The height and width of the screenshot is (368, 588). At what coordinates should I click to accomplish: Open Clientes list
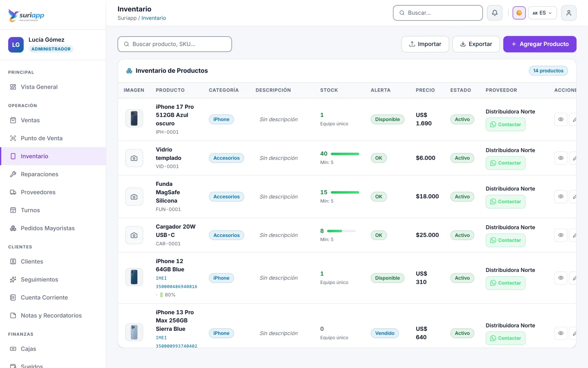53,262
